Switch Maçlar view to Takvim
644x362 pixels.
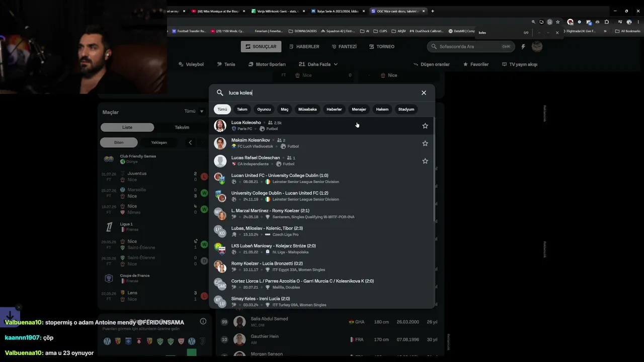click(182, 127)
